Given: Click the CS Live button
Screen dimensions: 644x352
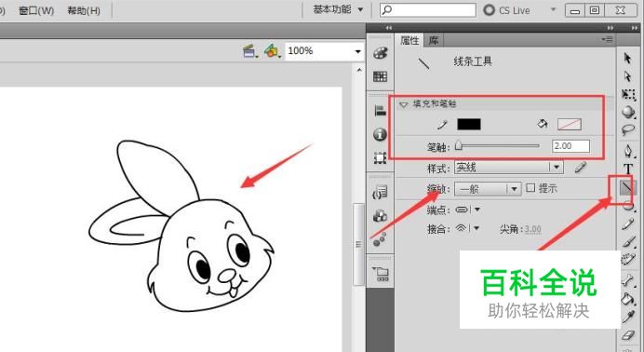Looking at the screenshot, I should pos(507,10).
